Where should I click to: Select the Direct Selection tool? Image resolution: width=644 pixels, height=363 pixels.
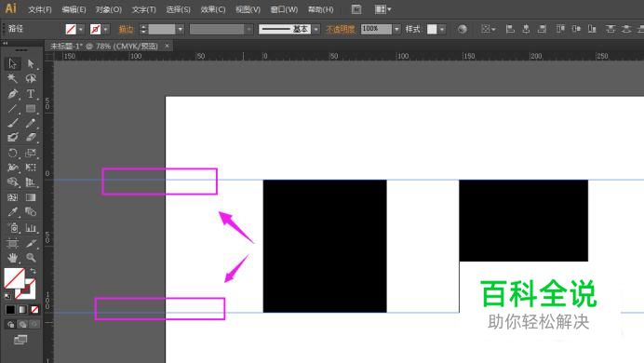31,63
